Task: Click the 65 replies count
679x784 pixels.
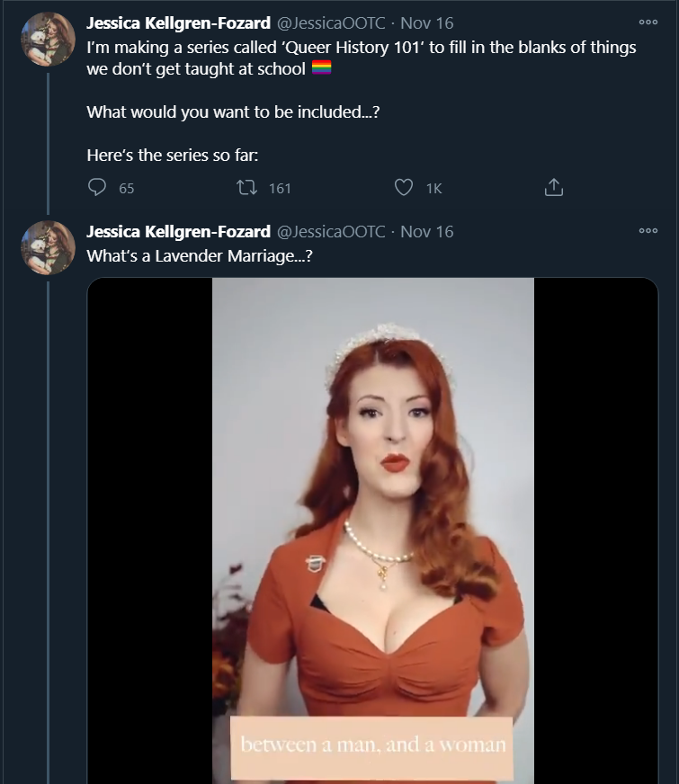Action: tap(127, 188)
